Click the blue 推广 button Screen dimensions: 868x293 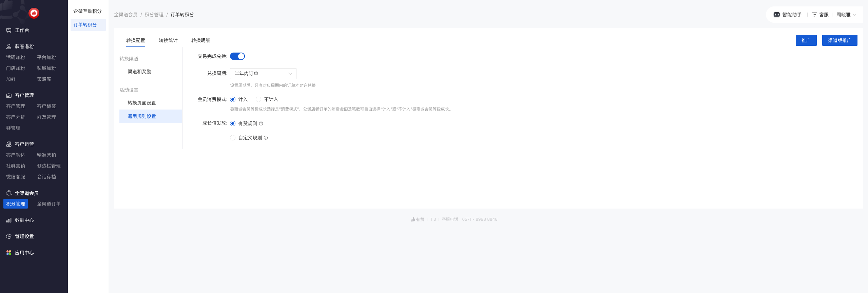(x=806, y=40)
